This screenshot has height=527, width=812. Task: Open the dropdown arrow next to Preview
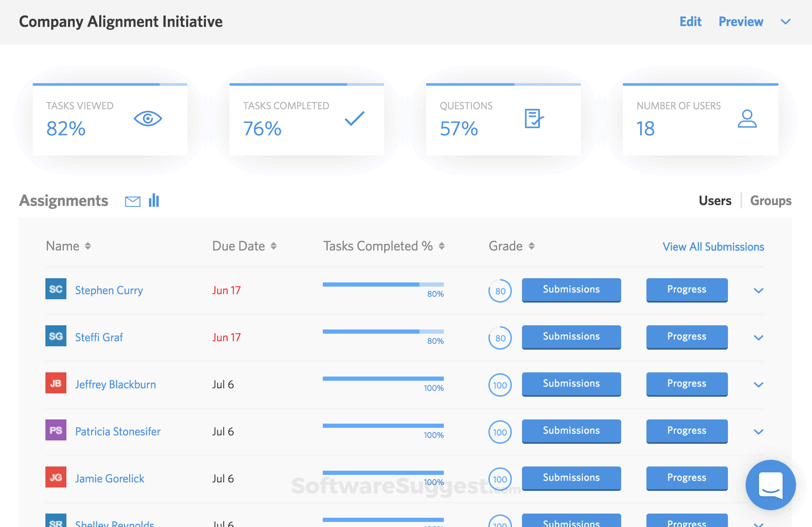[x=785, y=22]
